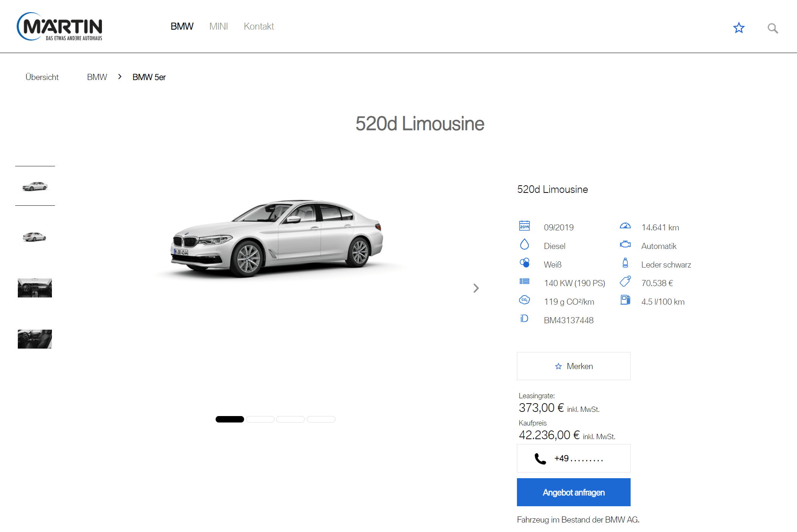Image resolution: width=797 pixels, height=532 pixels.
Task: Open the favorites star icon in header
Action: click(x=739, y=28)
